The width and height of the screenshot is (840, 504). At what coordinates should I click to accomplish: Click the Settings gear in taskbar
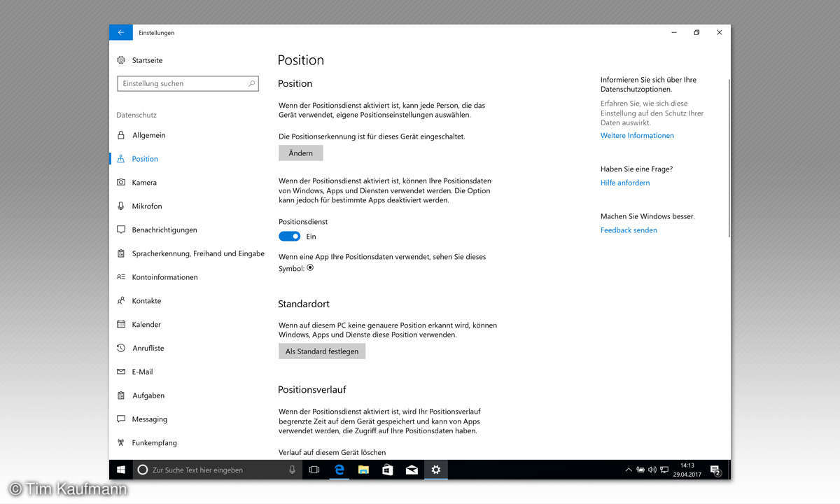click(x=436, y=470)
